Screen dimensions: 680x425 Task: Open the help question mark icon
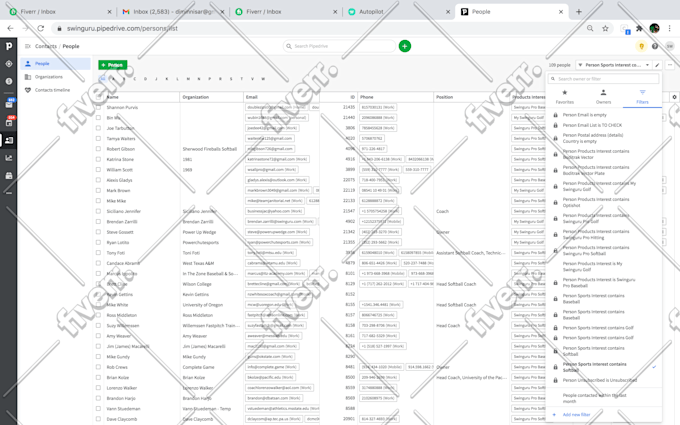(x=655, y=46)
